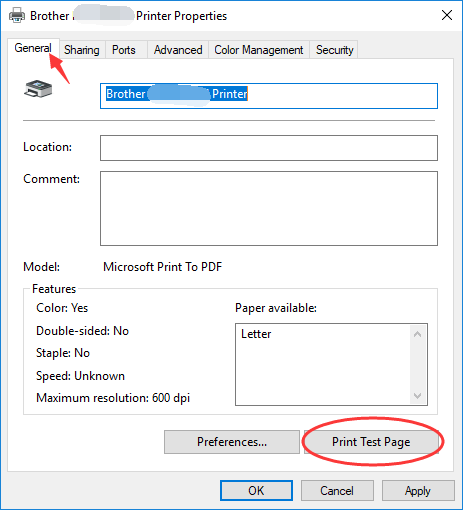Confirm with the OK button

tap(256, 491)
